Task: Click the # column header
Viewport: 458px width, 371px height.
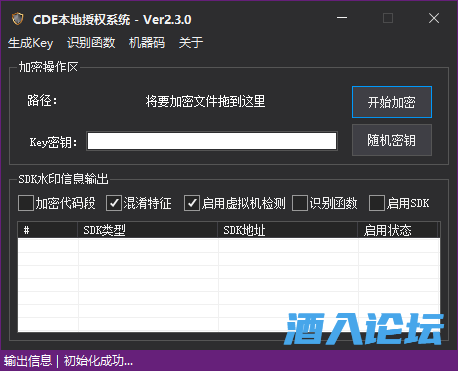Action: [48, 230]
